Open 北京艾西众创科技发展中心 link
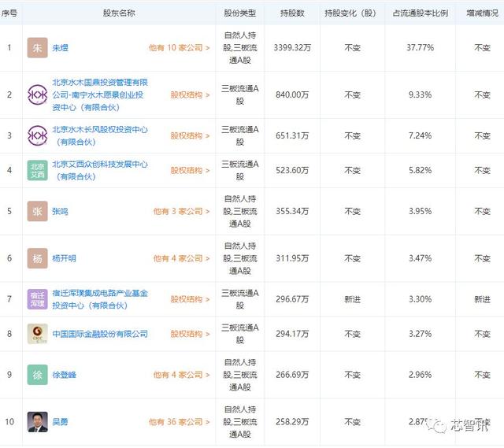This screenshot has height=448, width=504. 100,170
